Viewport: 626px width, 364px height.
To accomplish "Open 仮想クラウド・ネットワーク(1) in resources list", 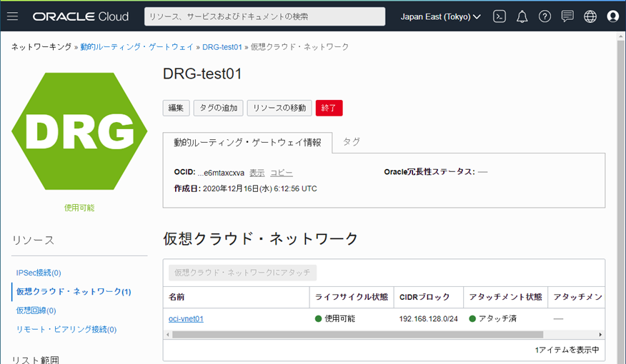I will point(74,291).
